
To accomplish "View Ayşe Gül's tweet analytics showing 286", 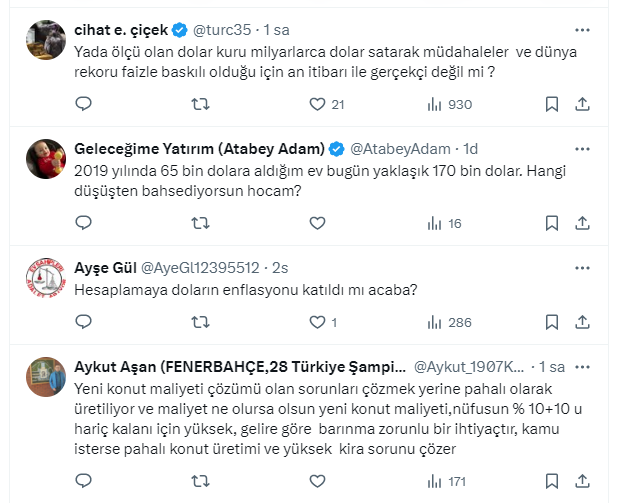I will (448, 322).
